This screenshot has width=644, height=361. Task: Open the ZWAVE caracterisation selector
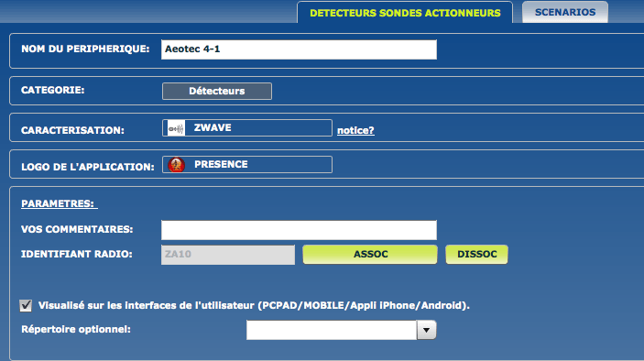[247, 127]
